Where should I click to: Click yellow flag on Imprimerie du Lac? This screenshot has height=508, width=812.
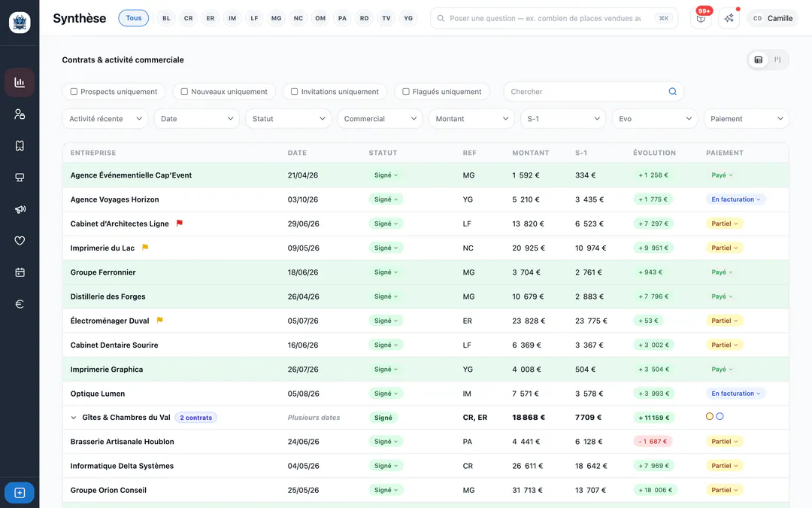pyautogui.click(x=145, y=248)
